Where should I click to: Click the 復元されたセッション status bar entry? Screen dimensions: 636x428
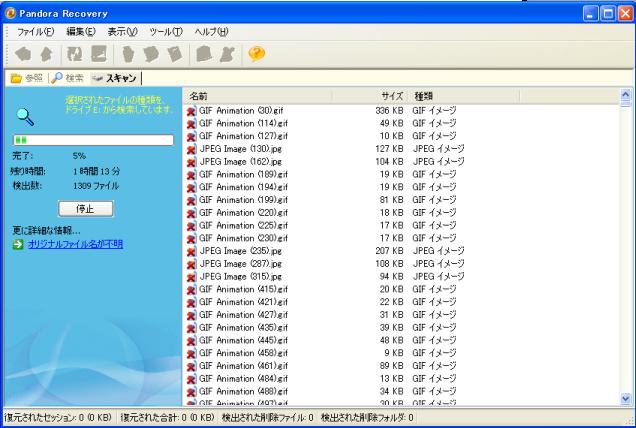tap(58, 417)
